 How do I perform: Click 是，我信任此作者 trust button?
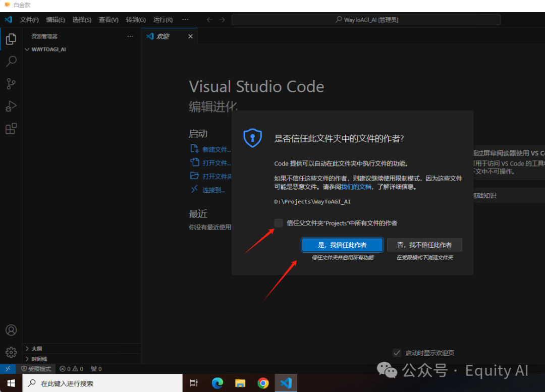pos(342,245)
